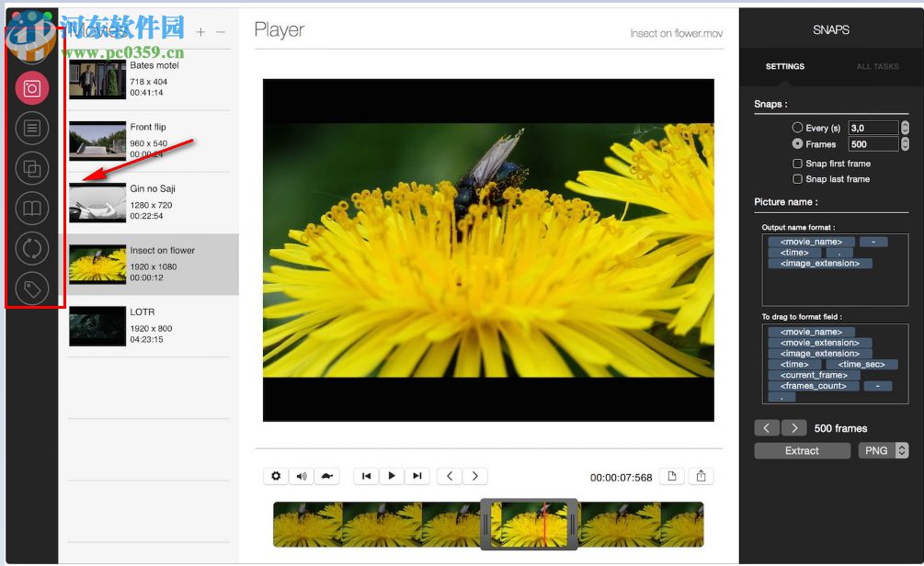Select the Gin no Saji movie thumbnail

click(97, 203)
